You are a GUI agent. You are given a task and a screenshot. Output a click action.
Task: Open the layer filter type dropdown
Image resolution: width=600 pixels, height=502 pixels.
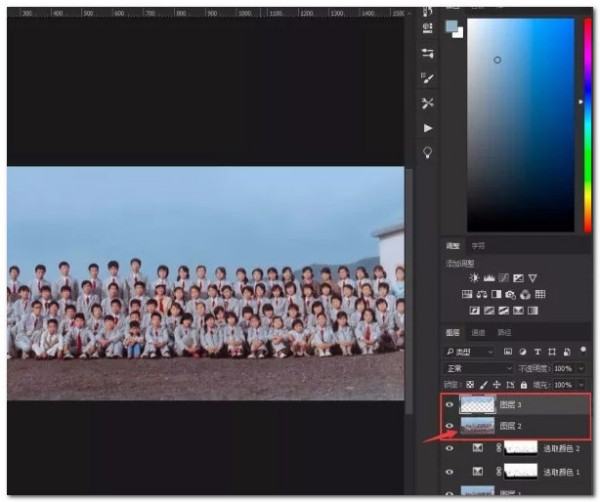click(x=469, y=352)
